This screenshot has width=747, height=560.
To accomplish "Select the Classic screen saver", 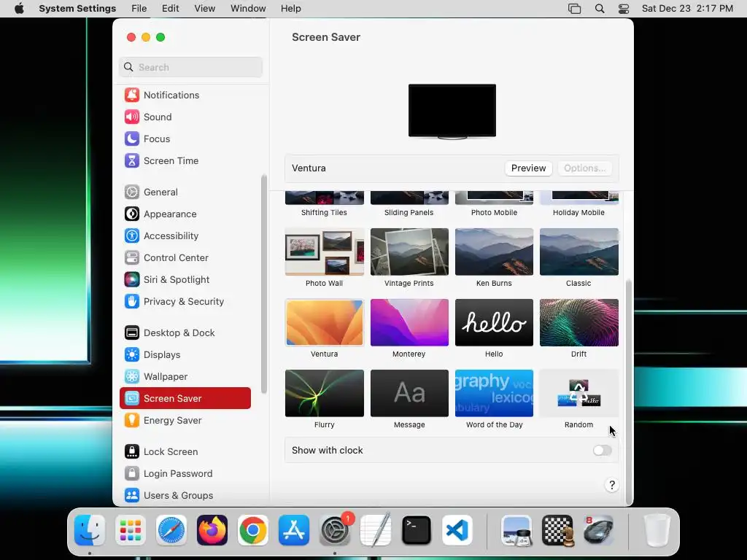I will [x=578, y=252].
